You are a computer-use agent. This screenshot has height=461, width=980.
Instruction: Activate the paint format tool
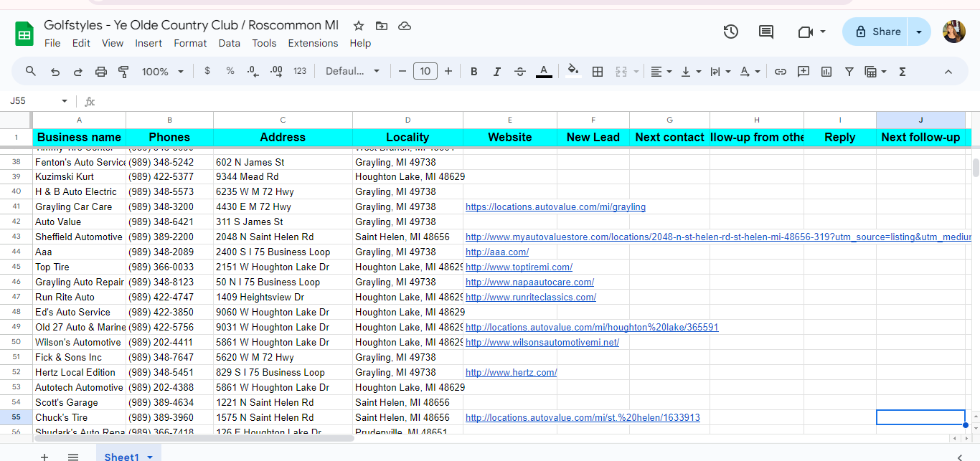[x=123, y=71]
